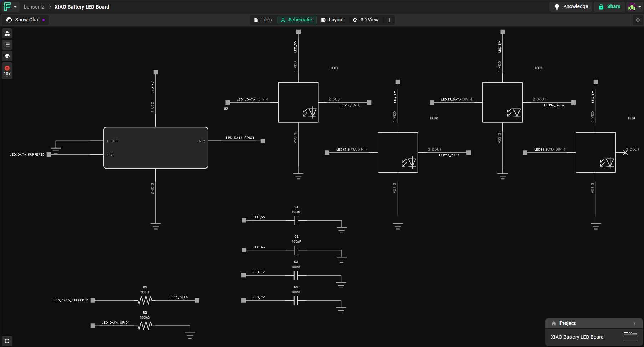Click the LED_DATA_BUFFERED label beside R1
644x347 pixels.
pos(71,300)
